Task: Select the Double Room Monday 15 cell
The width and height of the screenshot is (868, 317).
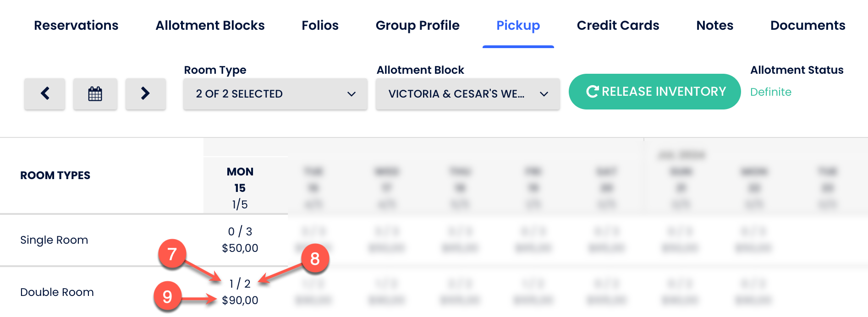Action: click(x=240, y=292)
